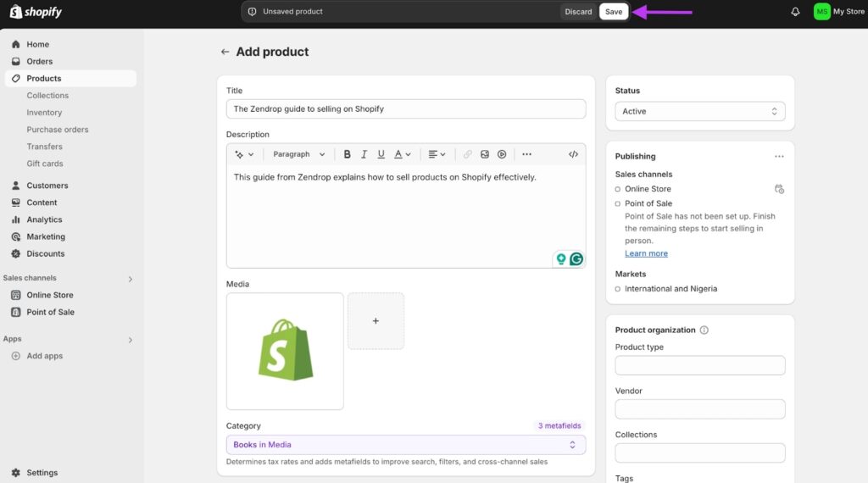Click the Save button
This screenshot has width=868, height=483.
pyautogui.click(x=614, y=12)
